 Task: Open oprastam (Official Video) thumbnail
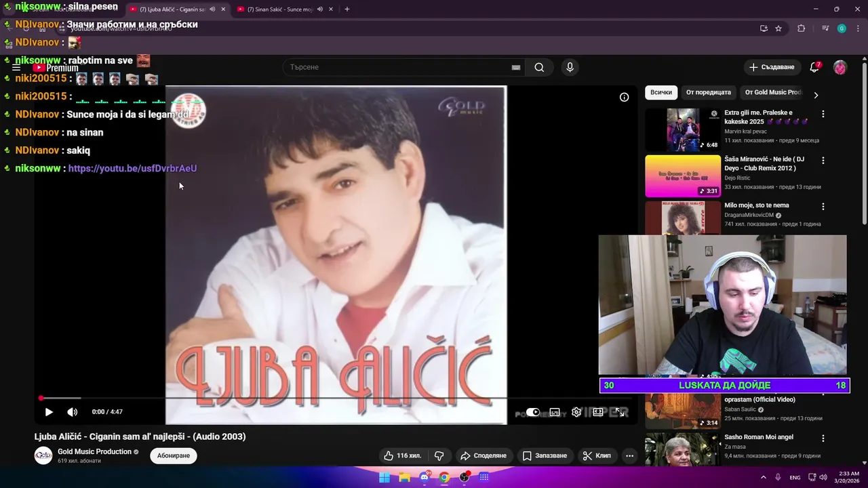(683, 411)
